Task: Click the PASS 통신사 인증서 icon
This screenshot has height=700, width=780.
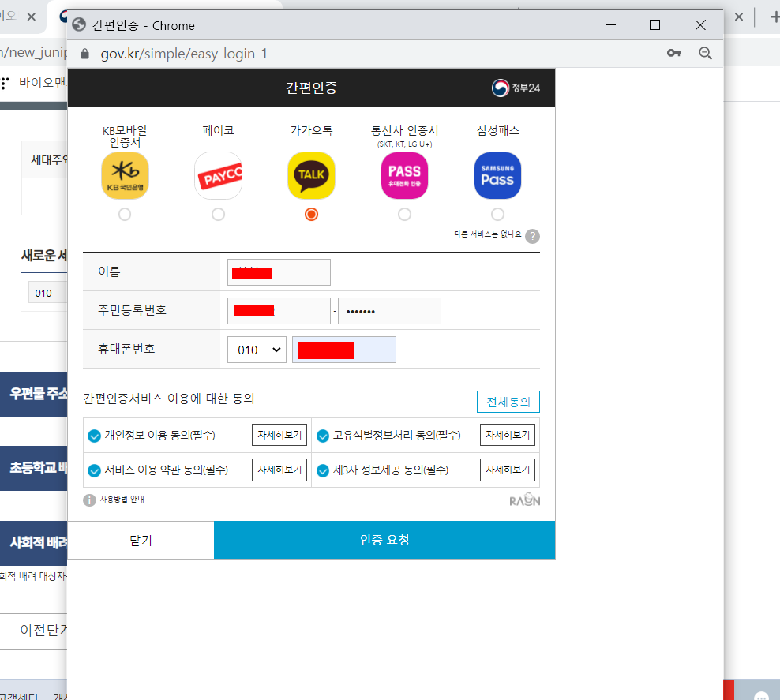Action: pyautogui.click(x=404, y=175)
